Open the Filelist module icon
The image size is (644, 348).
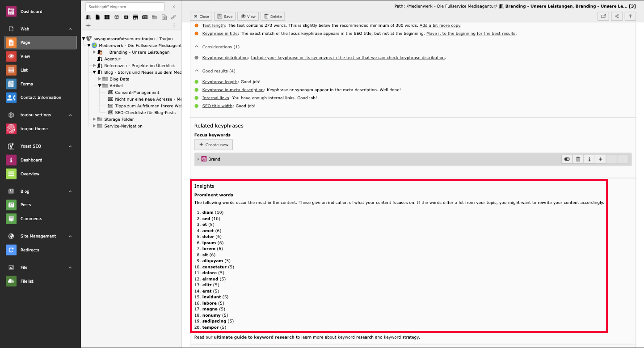point(11,281)
